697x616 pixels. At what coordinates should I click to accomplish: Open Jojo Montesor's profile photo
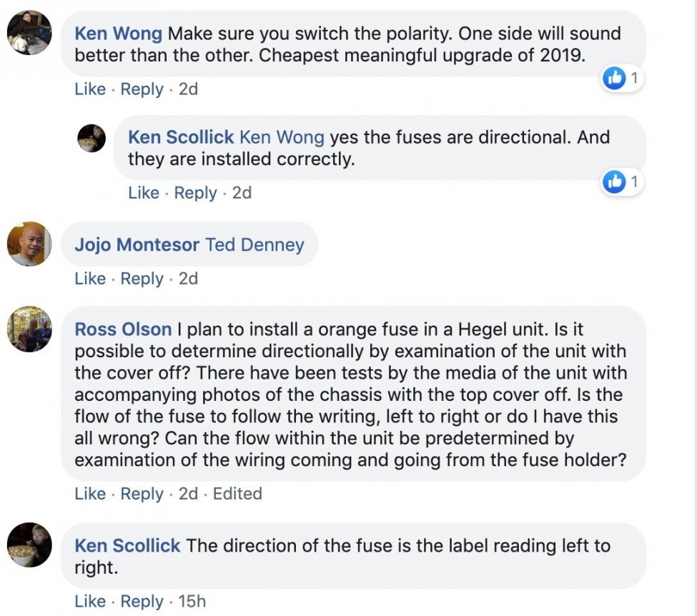point(29,244)
